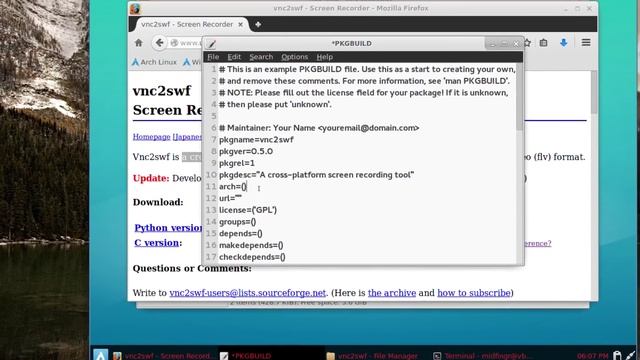Place cursor in the url="" line
Viewport: 640px width, 360px height.
click(230, 198)
